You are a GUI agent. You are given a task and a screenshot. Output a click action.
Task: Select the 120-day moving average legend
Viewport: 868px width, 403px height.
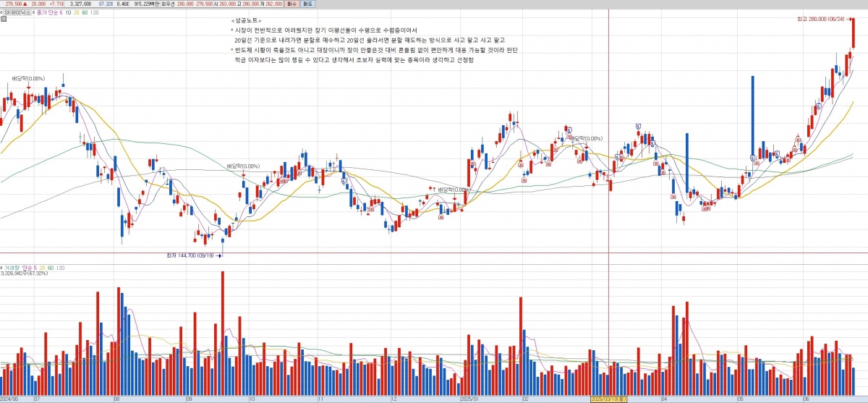click(x=95, y=12)
